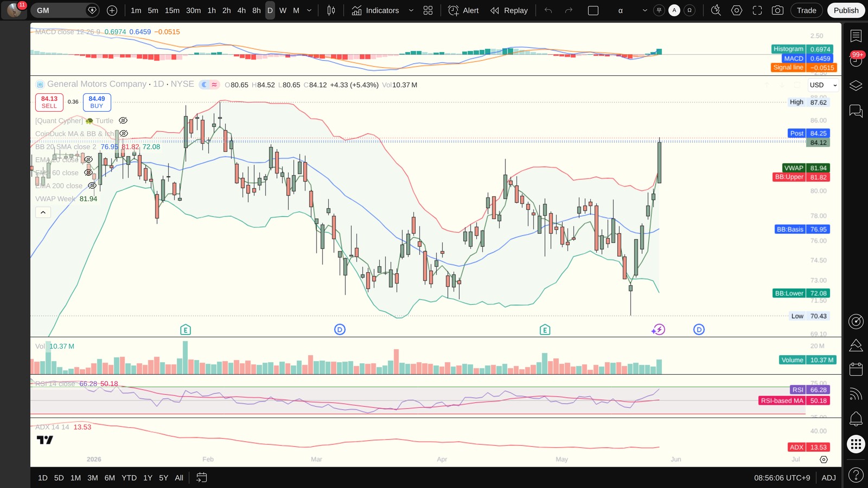
Task: Open the user profile avatar menu
Action: [14, 10]
